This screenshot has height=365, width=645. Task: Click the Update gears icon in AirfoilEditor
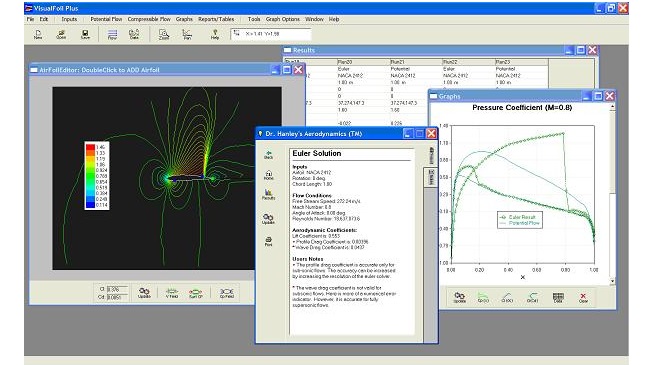coord(144,293)
